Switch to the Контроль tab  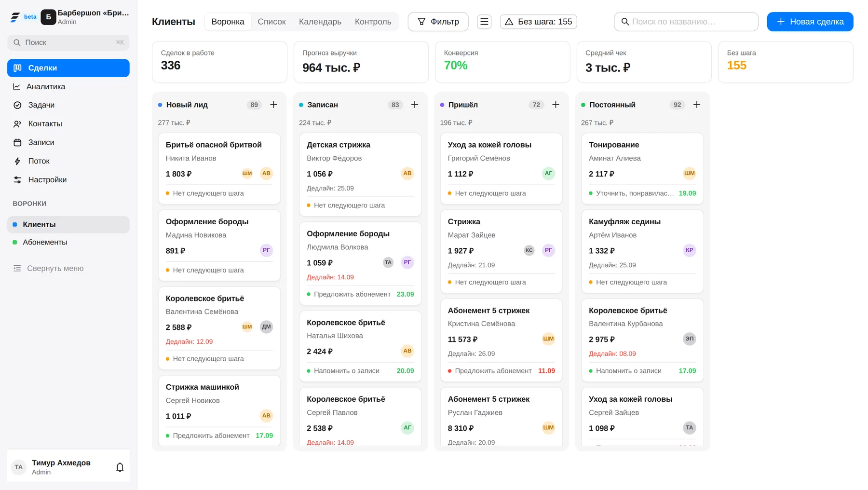coord(373,22)
